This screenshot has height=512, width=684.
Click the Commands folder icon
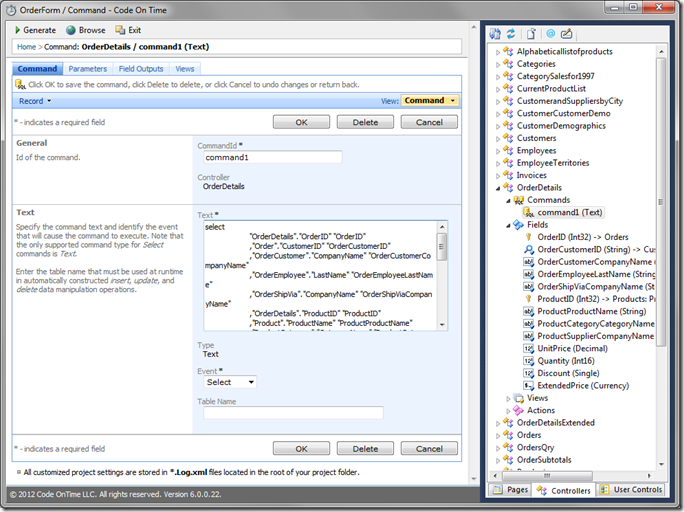coord(519,200)
